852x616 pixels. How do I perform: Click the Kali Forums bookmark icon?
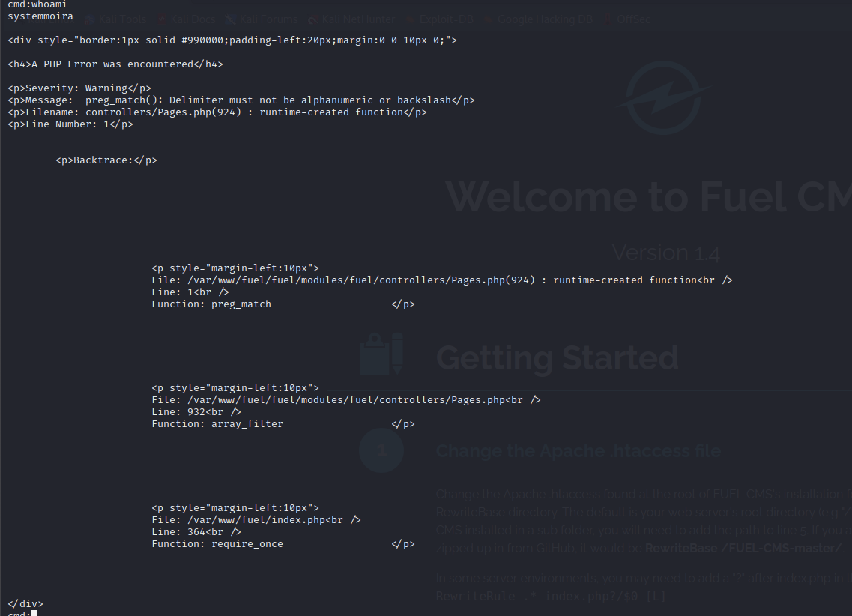pyautogui.click(x=230, y=19)
